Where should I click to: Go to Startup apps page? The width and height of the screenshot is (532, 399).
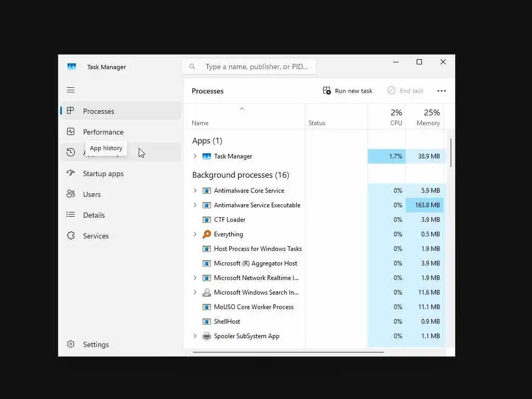coord(121,174)
